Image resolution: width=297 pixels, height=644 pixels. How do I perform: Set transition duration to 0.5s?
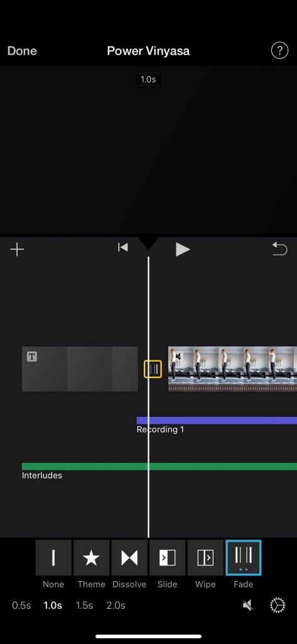pos(21,606)
